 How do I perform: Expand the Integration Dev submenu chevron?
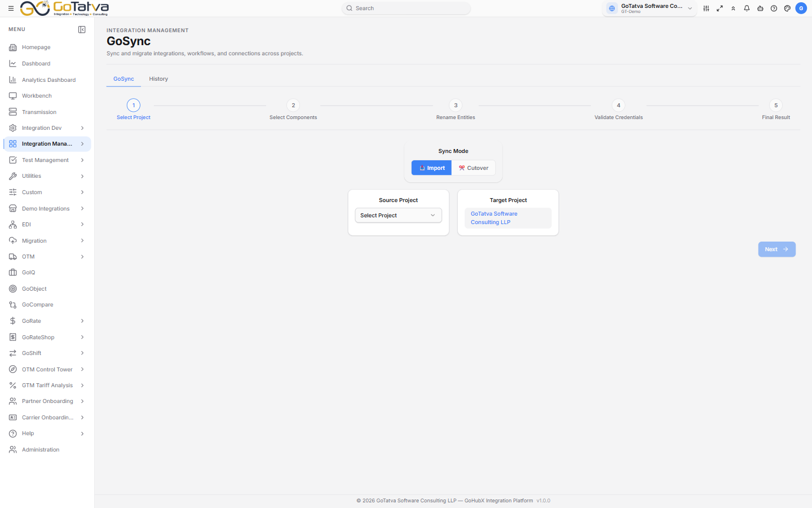pyautogui.click(x=82, y=128)
